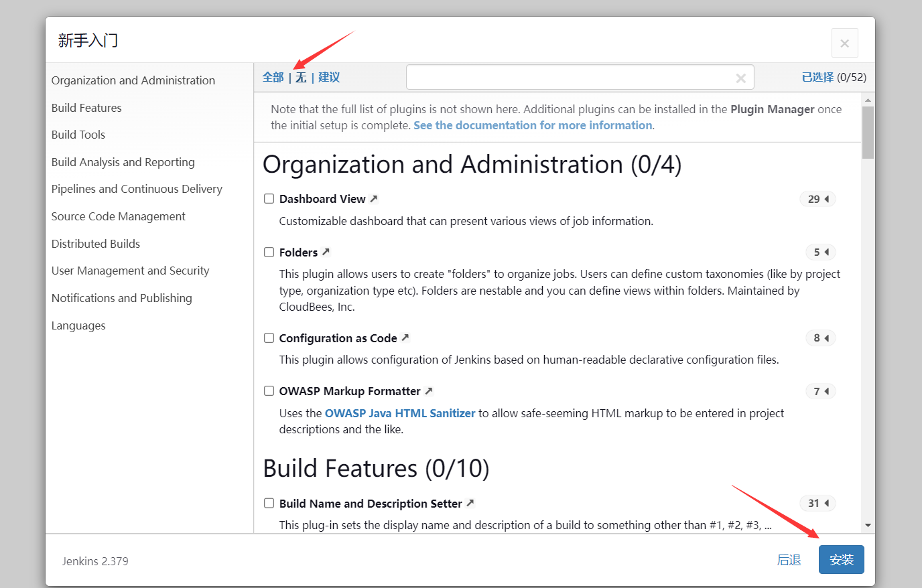Click the 安装 install button
922x588 pixels.
pos(842,560)
